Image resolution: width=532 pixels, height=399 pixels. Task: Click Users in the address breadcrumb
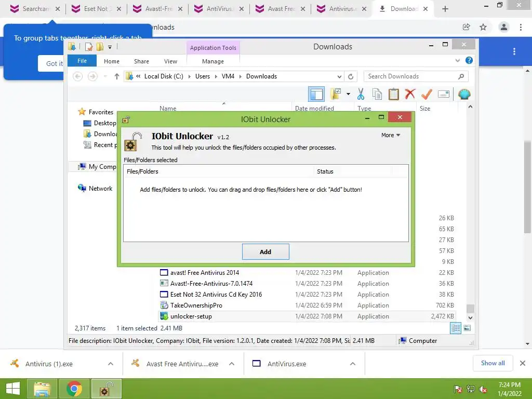click(x=203, y=76)
